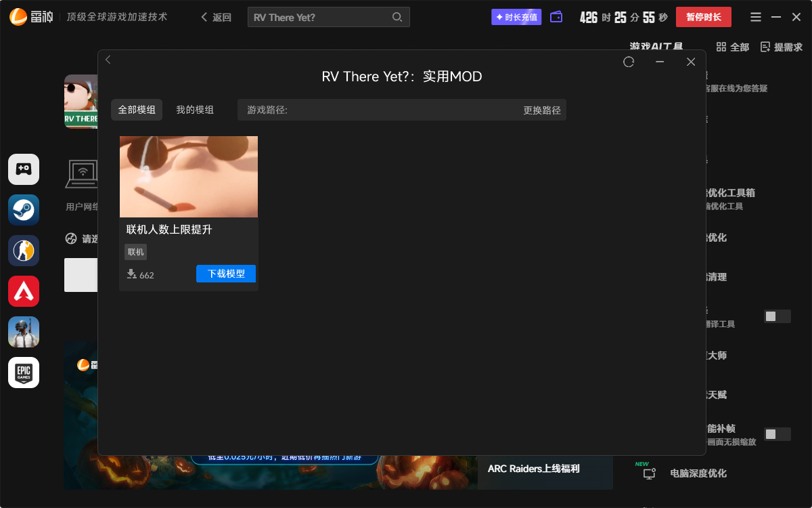Open the Steam booster icon in the sidebar

click(x=24, y=210)
